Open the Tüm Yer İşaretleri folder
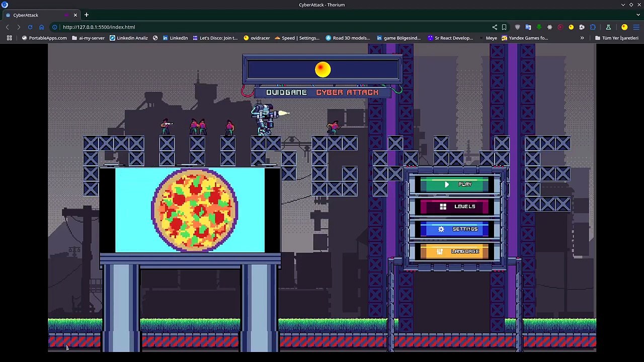Screen dimensions: 644x362 click(616, 38)
